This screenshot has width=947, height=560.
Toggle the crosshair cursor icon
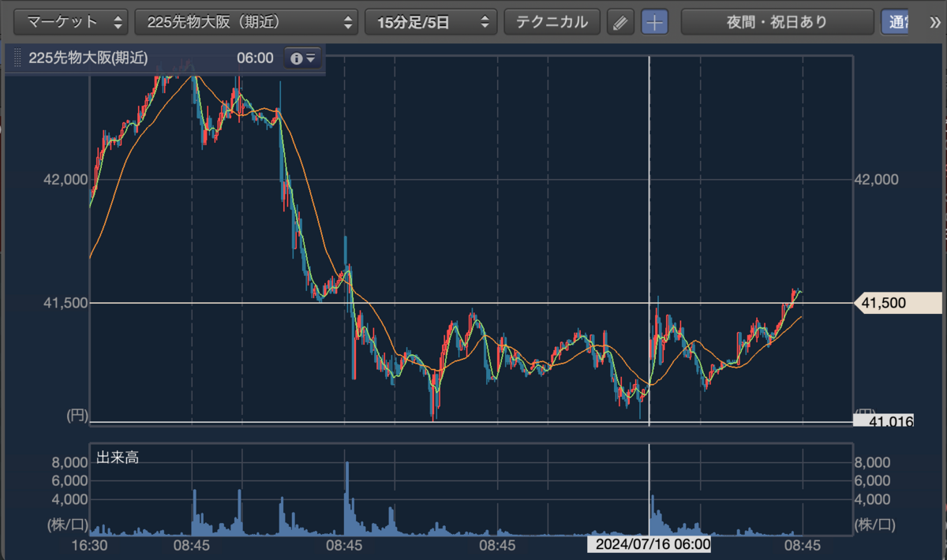coord(654,22)
